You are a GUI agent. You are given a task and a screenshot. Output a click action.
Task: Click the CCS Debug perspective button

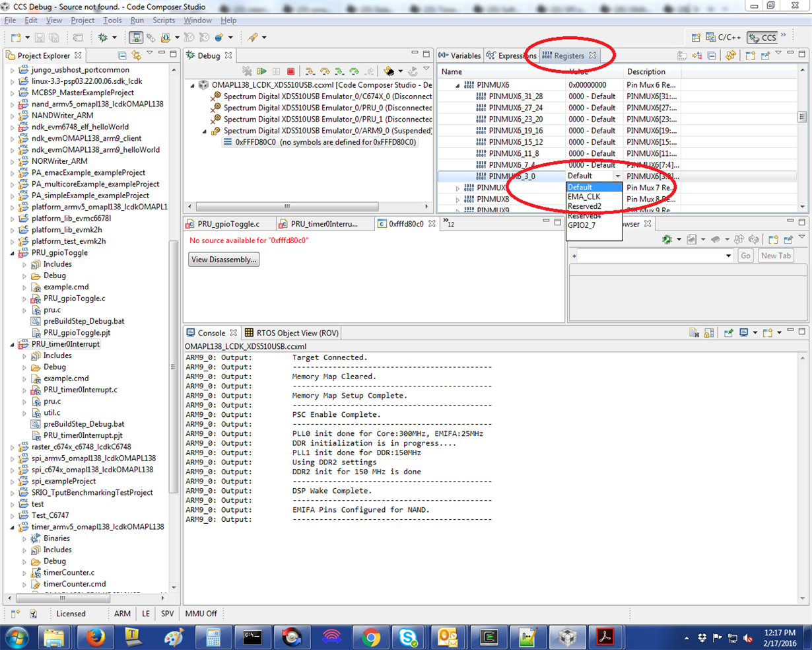[x=762, y=38]
